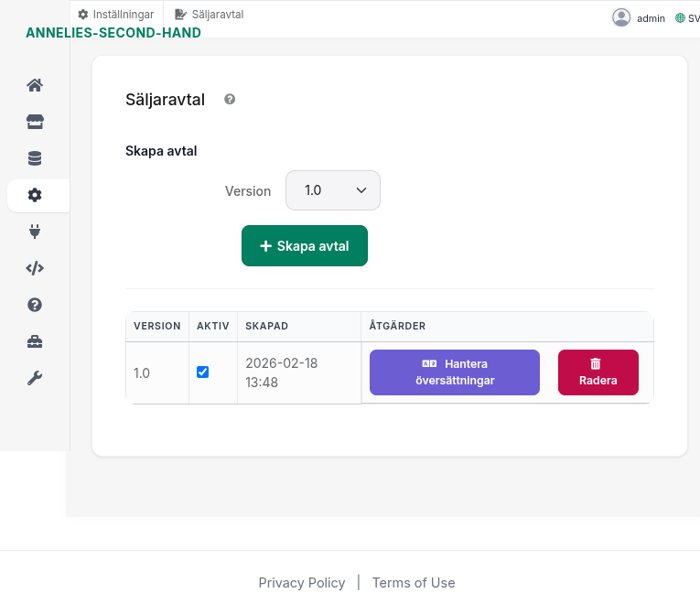Go to Inställningar breadcrumb

coord(115,15)
